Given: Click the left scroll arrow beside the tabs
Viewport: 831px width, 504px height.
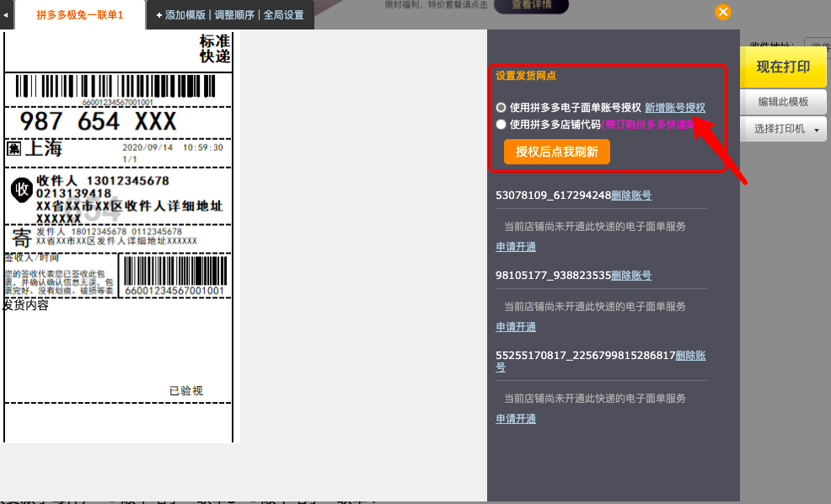Looking at the screenshot, I should pyautogui.click(x=5, y=15).
